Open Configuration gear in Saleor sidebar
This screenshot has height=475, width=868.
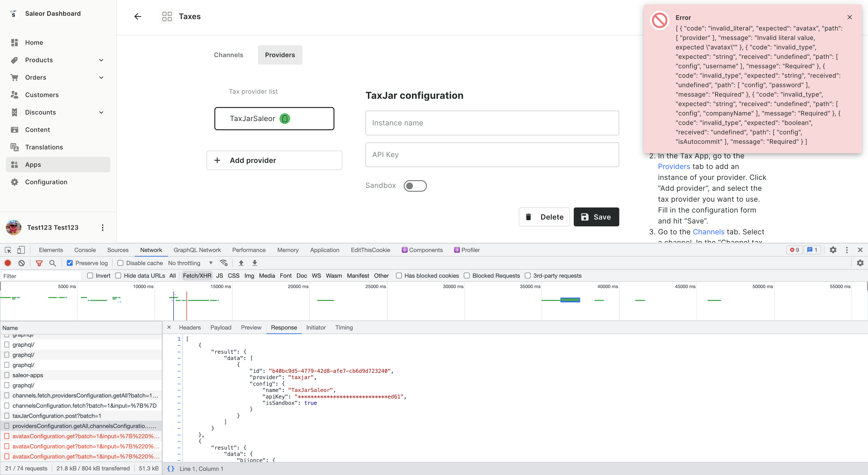(46, 182)
